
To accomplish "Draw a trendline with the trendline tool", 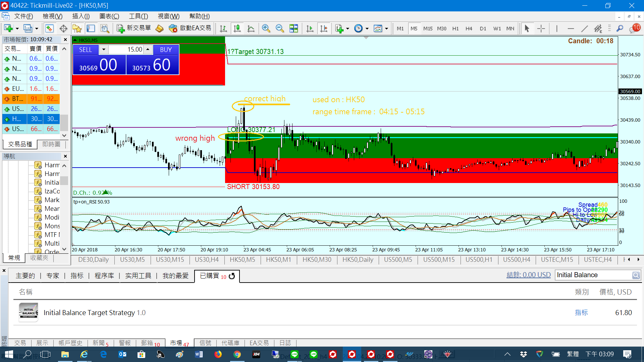I will [584, 28].
